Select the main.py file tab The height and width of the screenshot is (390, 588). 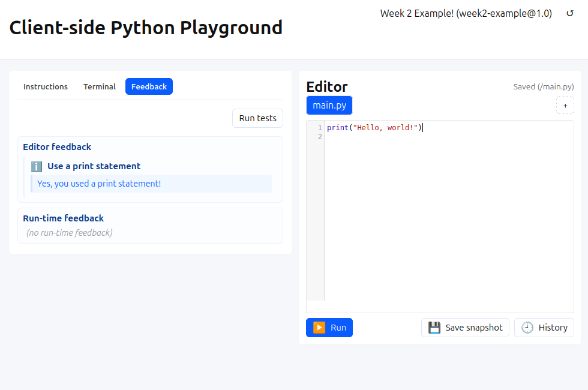point(329,106)
